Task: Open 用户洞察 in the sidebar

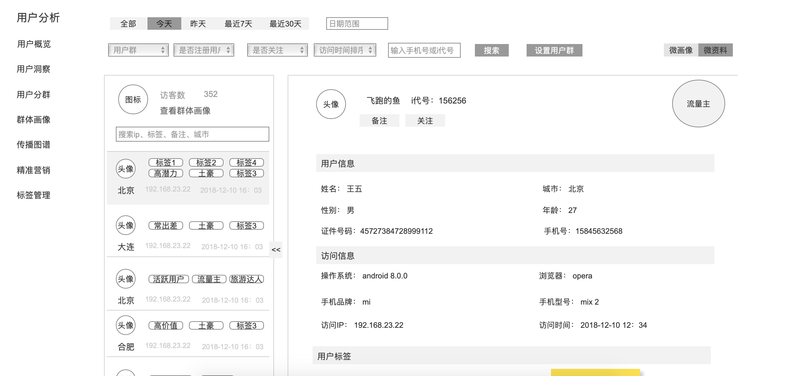Action: coord(34,69)
